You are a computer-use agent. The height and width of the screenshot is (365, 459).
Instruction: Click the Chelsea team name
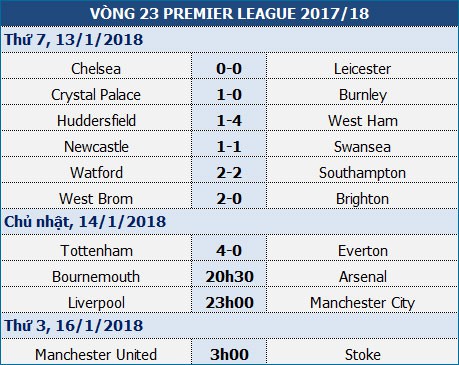coord(96,69)
